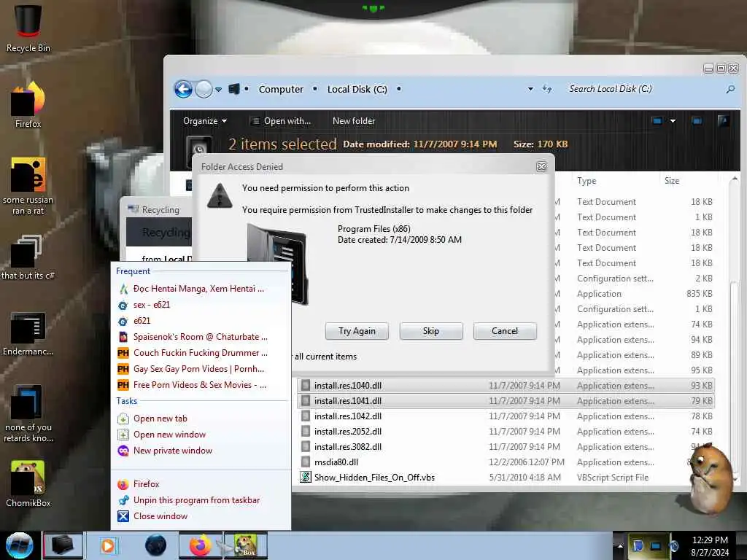Image resolution: width=747 pixels, height=560 pixels.
Task: Click the Back arrow in Explorer
Action: coord(183,89)
